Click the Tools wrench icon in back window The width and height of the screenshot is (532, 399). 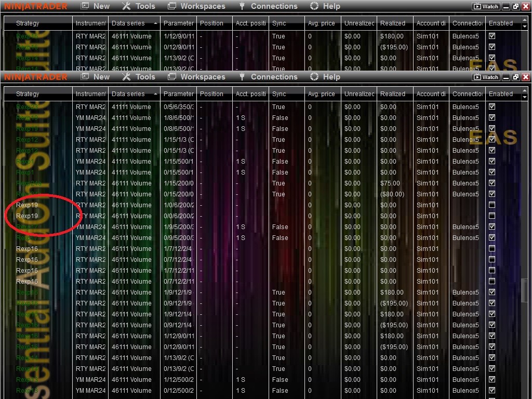[x=126, y=6]
